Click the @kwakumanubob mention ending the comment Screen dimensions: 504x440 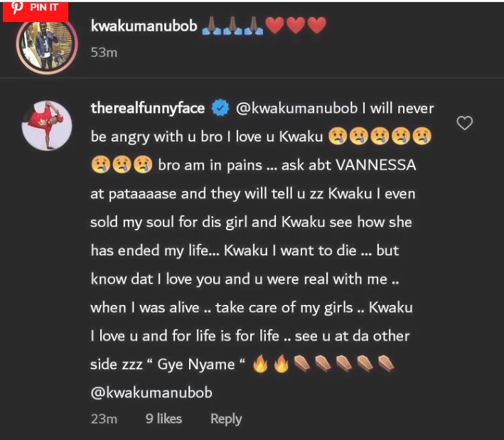151,393
